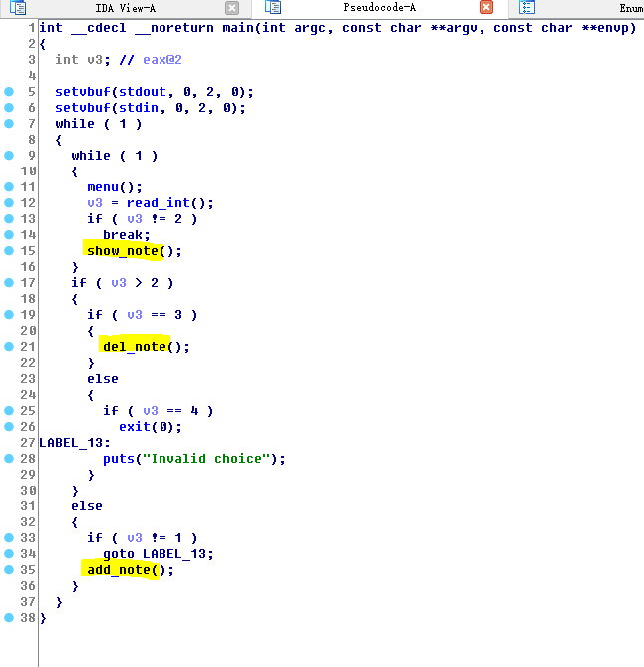Click the argc parameter in signature
Image resolution: width=644 pixels, height=667 pixels.
tap(310, 28)
